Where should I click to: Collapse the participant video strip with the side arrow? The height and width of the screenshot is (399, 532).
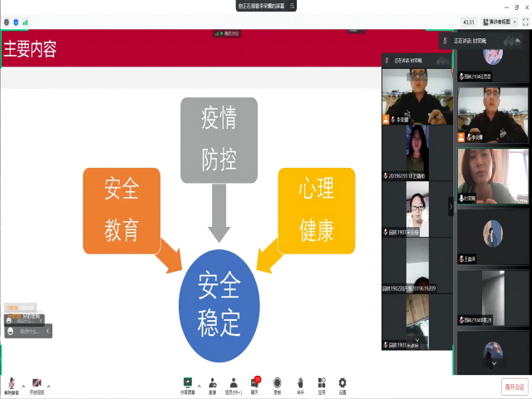pyautogui.click(x=451, y=204)
